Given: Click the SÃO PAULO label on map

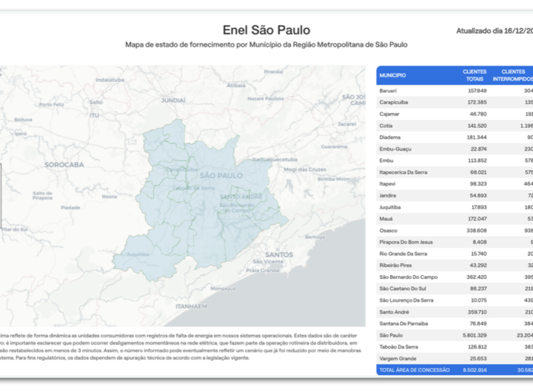Looking at the screenshot, I should [x=221, y=175].
